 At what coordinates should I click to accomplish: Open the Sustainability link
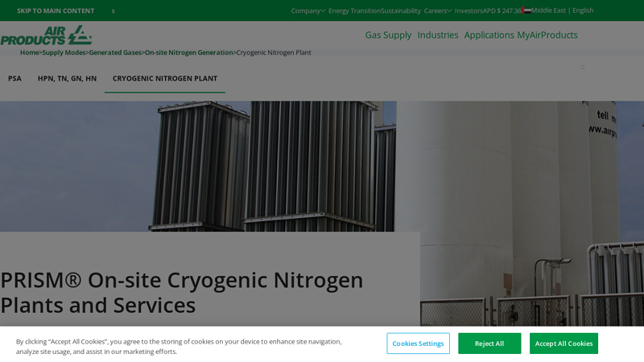point(400,10)
